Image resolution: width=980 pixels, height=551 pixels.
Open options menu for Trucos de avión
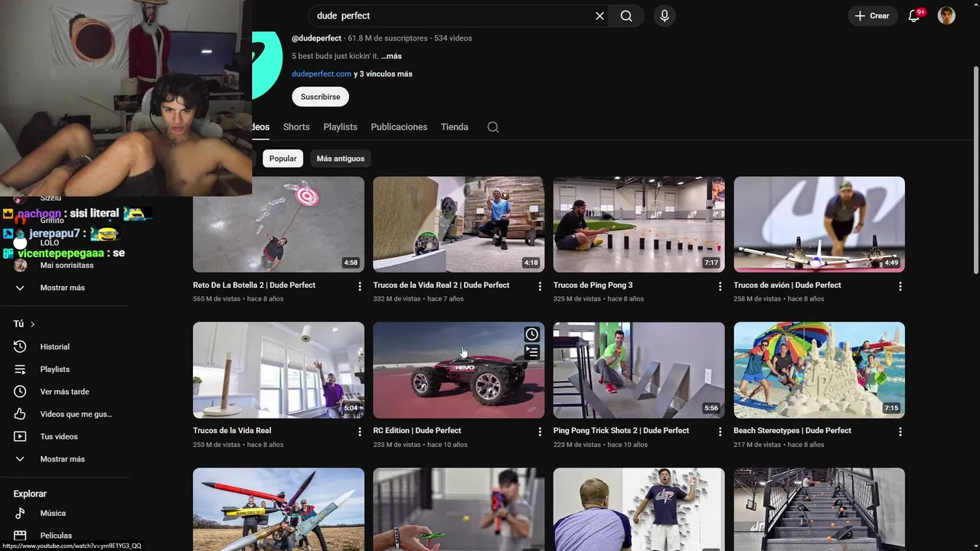900,286
